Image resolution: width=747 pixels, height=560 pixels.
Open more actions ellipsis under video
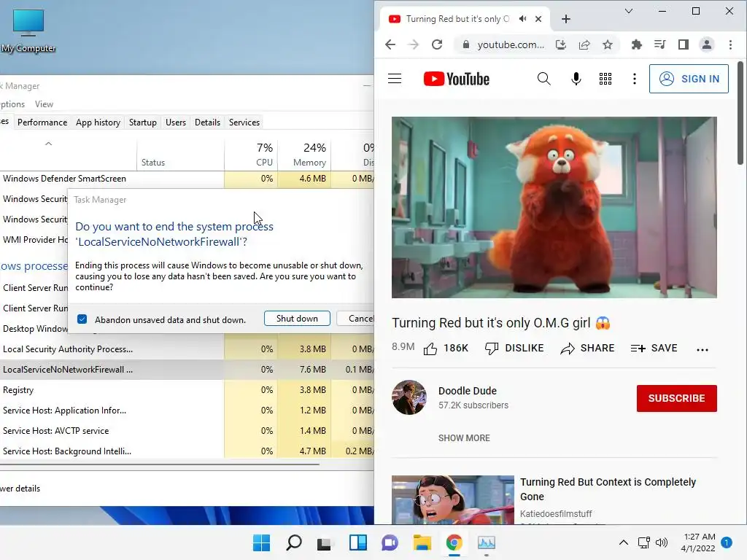703,349
